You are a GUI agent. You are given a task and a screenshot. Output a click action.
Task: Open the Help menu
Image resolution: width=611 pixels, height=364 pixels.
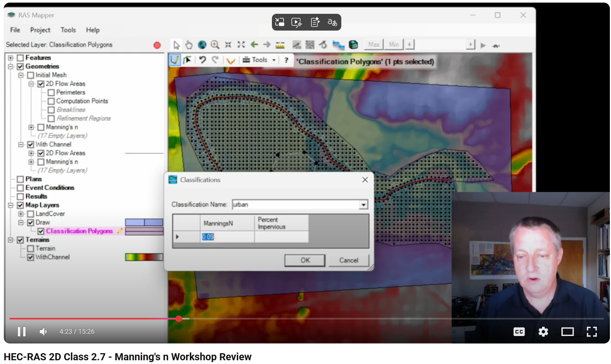(93, 30)
